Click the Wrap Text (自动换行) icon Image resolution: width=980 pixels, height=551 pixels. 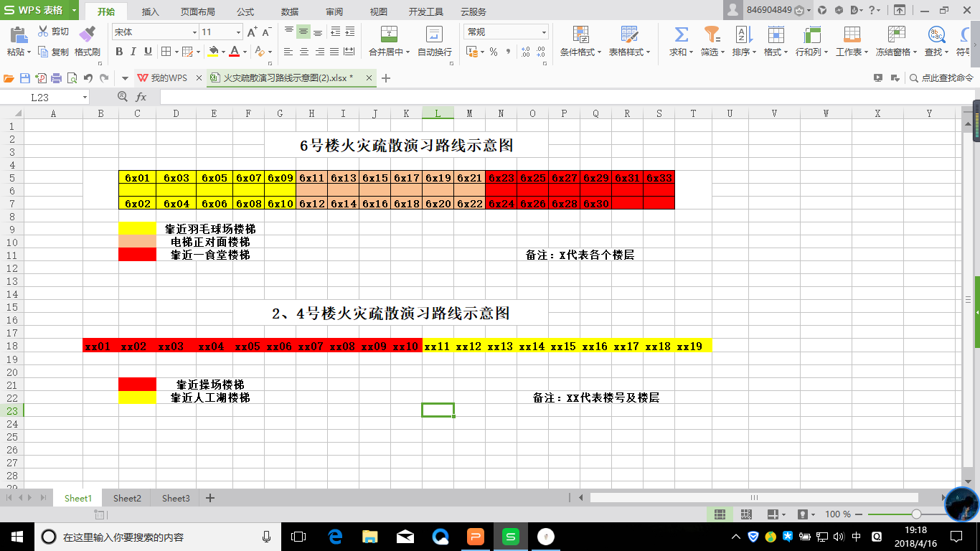[x=434, y=34]
